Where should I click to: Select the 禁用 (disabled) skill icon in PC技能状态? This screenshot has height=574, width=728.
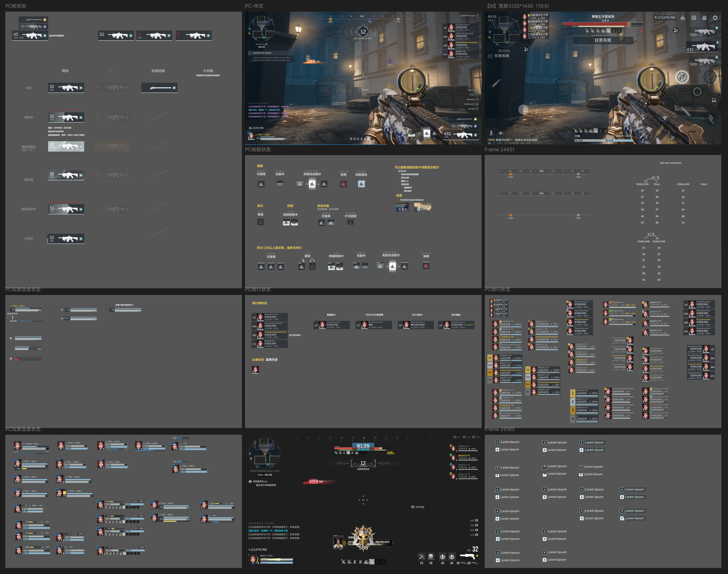pyautogui.click(x=344, y=184)
